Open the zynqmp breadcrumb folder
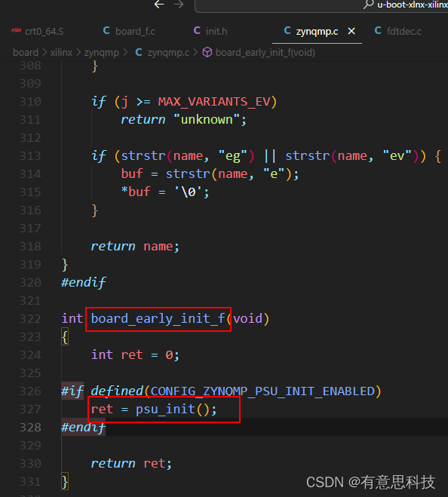448x497 pixels. (x=102, y=53)
